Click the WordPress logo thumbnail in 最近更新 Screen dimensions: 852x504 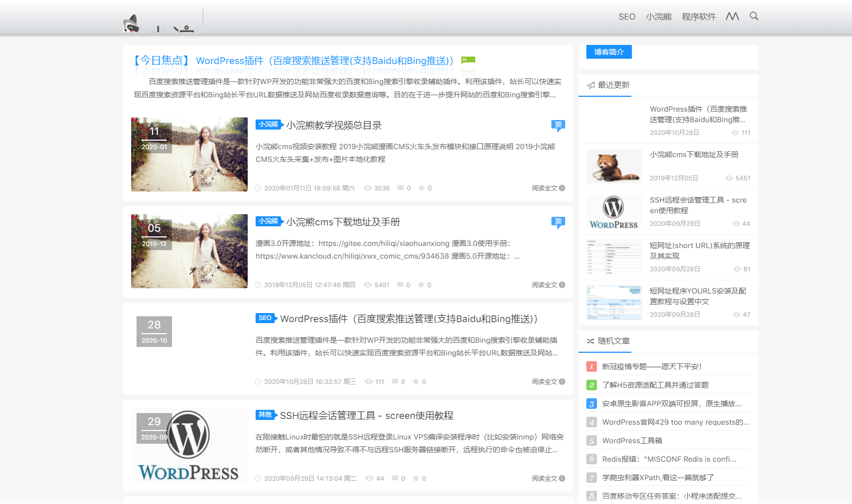[613, 212]
